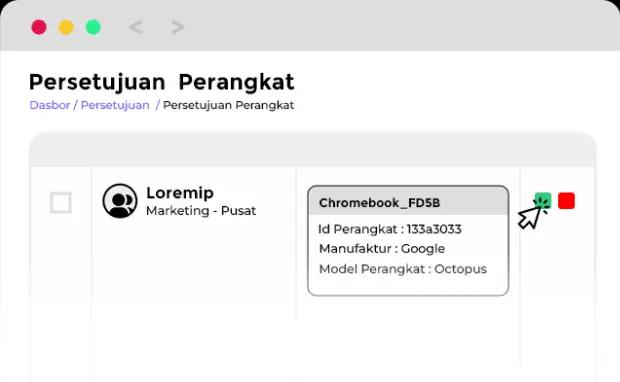The image size is (620, 382).
Task: Click the Manufaktur Google line
Action: pos(382,249)
